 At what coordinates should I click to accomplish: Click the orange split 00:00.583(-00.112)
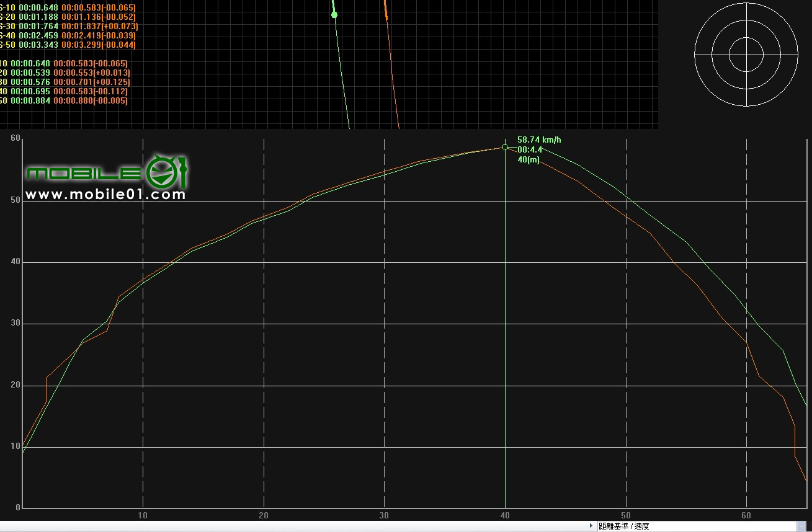pyautogui.click(x=91, y=91)
